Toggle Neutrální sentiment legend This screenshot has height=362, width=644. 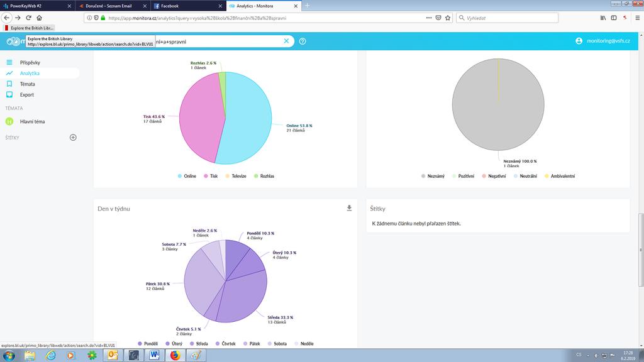525,176
